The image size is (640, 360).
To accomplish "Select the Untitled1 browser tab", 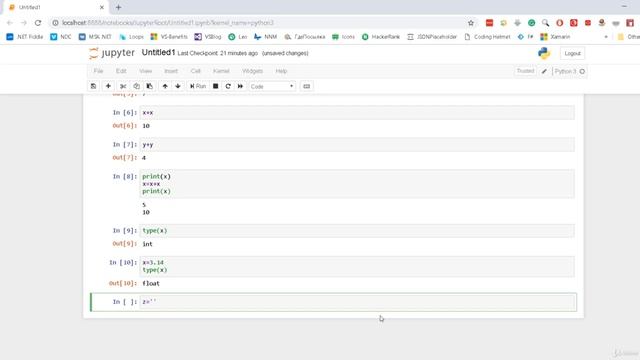I will click(57, 7).
